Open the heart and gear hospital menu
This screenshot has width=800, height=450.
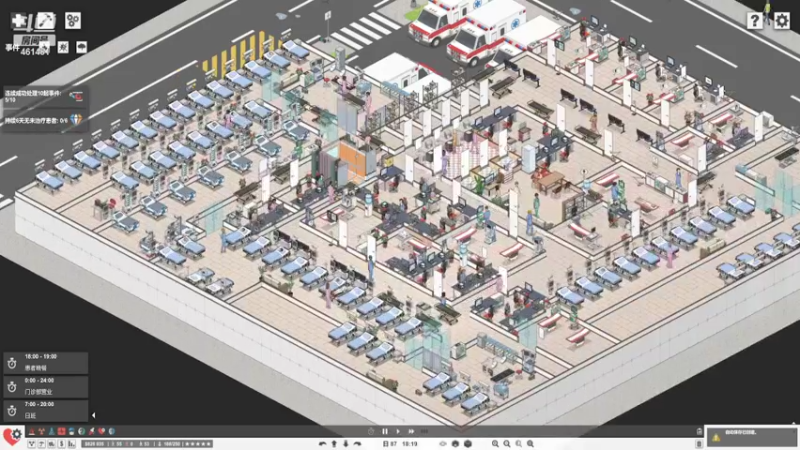click(12, 437)
